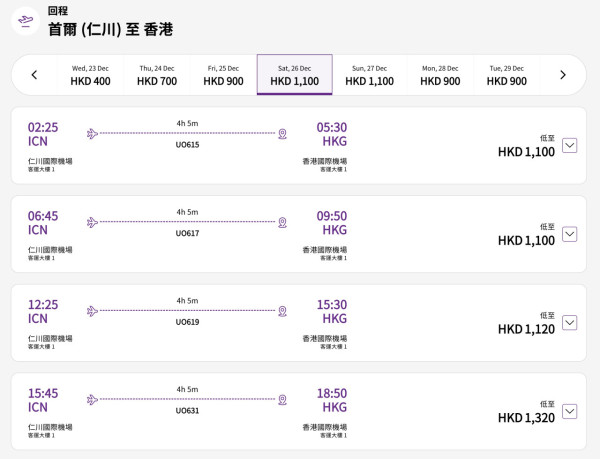600x459 pixels.
Task: Select Thu, 24 Dec HKD 700 date tab
Action: click(x=157, y=75)
